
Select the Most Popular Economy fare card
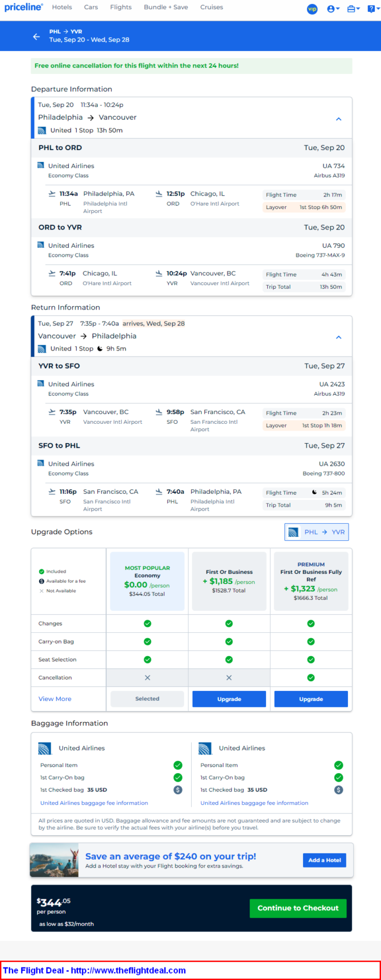click(x=147, y=581)
